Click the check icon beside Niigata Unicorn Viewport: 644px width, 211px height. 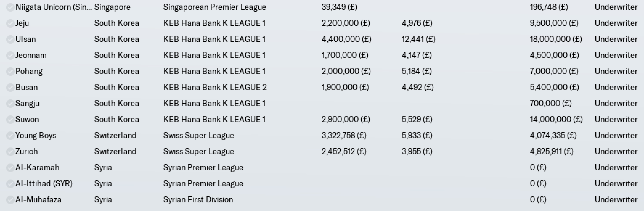(x=10, y=7)
